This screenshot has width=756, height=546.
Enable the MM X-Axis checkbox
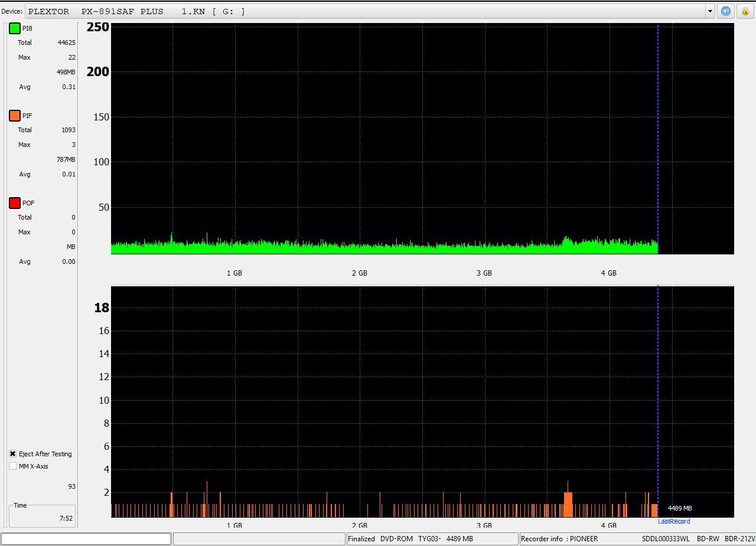click(x=13, y=466)
